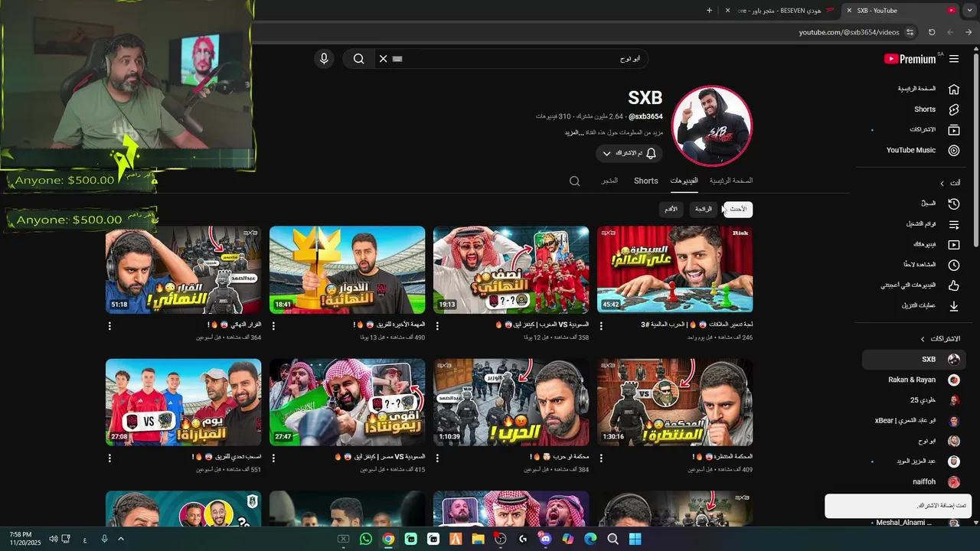Play the أقوى ريمونتادا video thumbnail
980x551 pixels.
click(347, 403)
